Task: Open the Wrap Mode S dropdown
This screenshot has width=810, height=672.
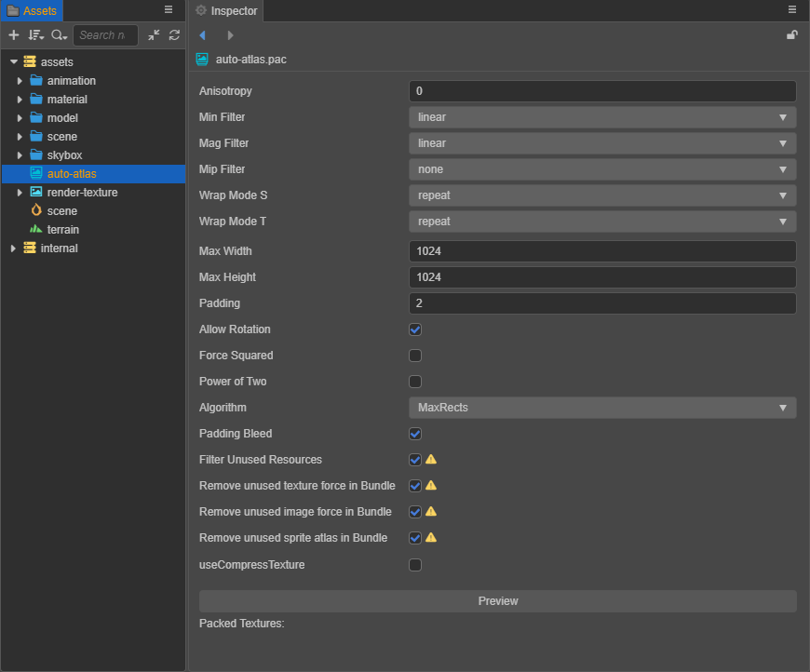Action: (x=602, y=195)
